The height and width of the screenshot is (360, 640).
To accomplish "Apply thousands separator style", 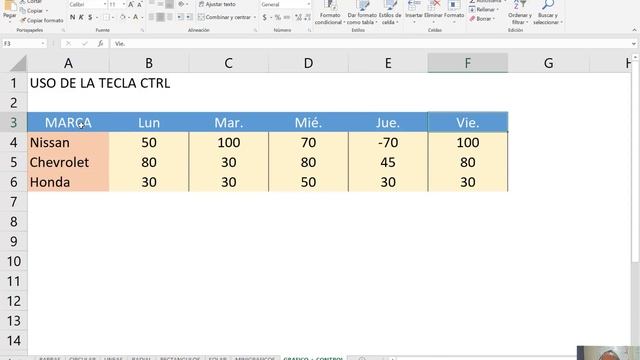I will [x=287, y=17].
